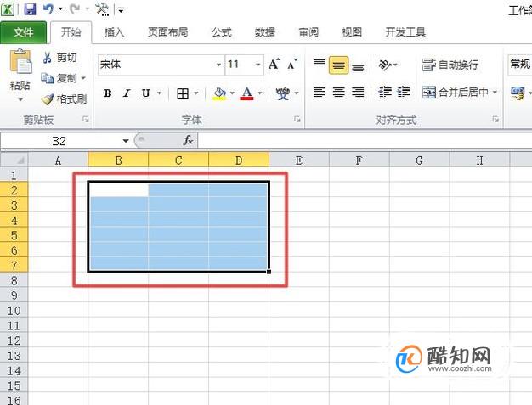
Task: Select column header E
Action: [x=299, y=160]
